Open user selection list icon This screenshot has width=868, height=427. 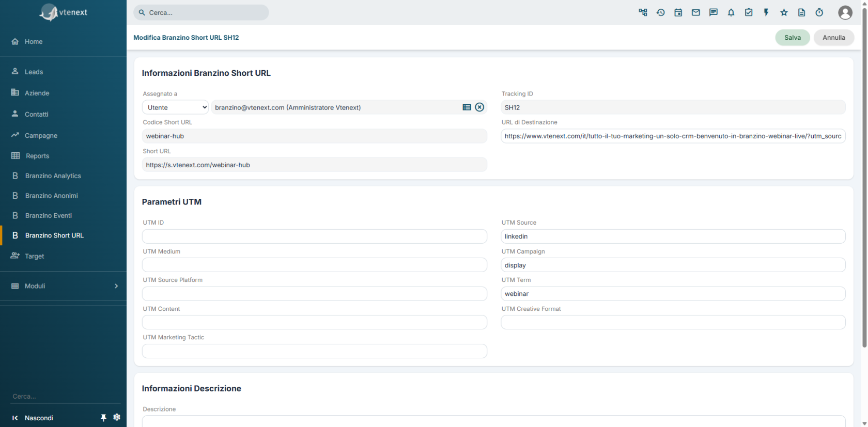pyautogui.click(x=467, y=107)
